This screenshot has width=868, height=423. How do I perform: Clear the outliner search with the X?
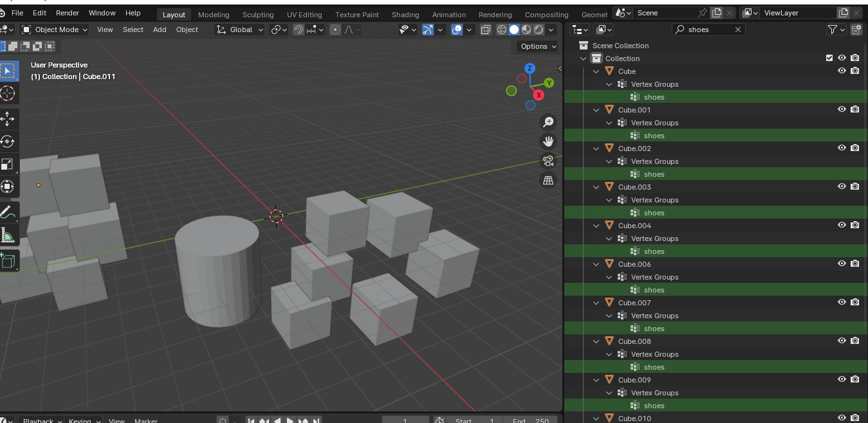pos(738,30)
